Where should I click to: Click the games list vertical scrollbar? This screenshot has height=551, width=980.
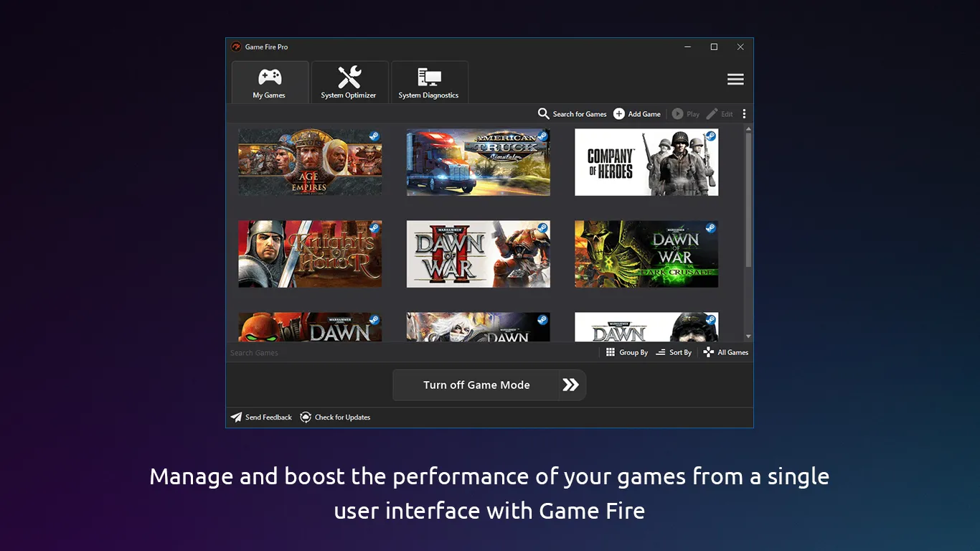pyautogui.click(x=748, y=199)
